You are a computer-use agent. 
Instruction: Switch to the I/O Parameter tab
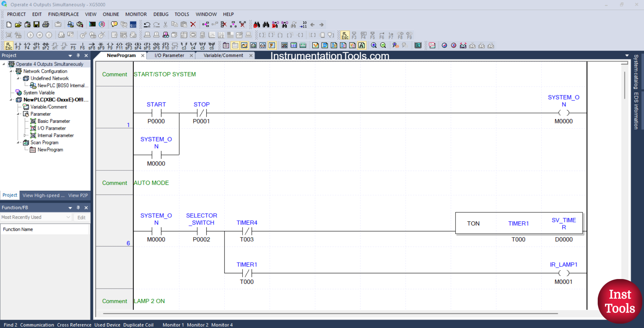(x=170, y=55)
